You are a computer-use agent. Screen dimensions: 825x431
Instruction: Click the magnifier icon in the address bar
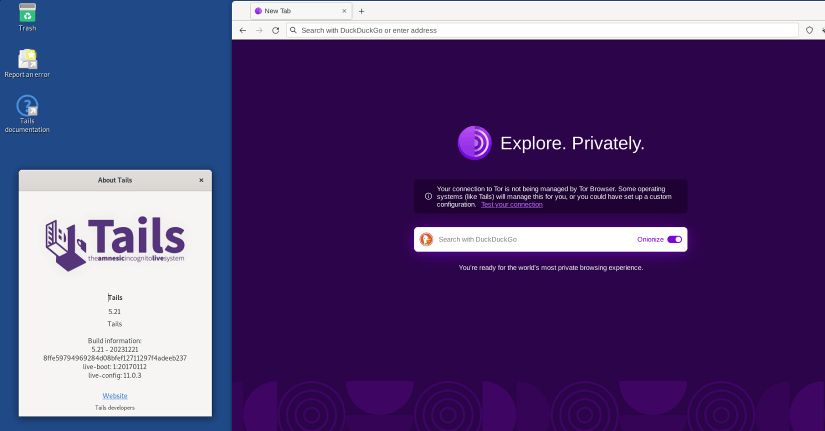point(294,31)
